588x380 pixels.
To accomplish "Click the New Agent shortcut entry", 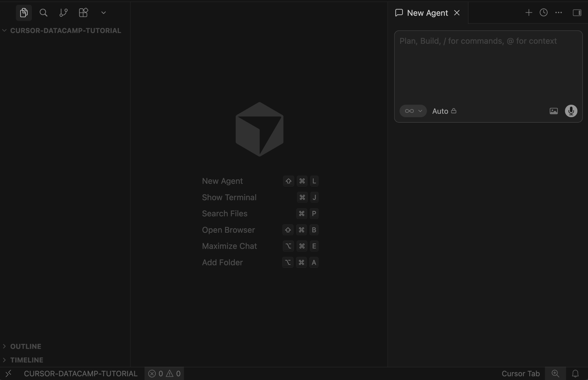I will tap(222, 181).
